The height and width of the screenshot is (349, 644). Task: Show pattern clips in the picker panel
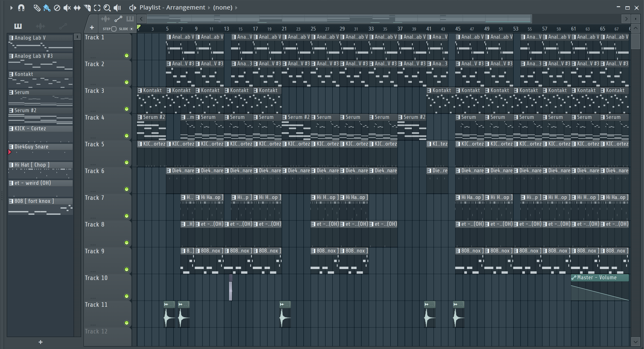pos(18,26)
